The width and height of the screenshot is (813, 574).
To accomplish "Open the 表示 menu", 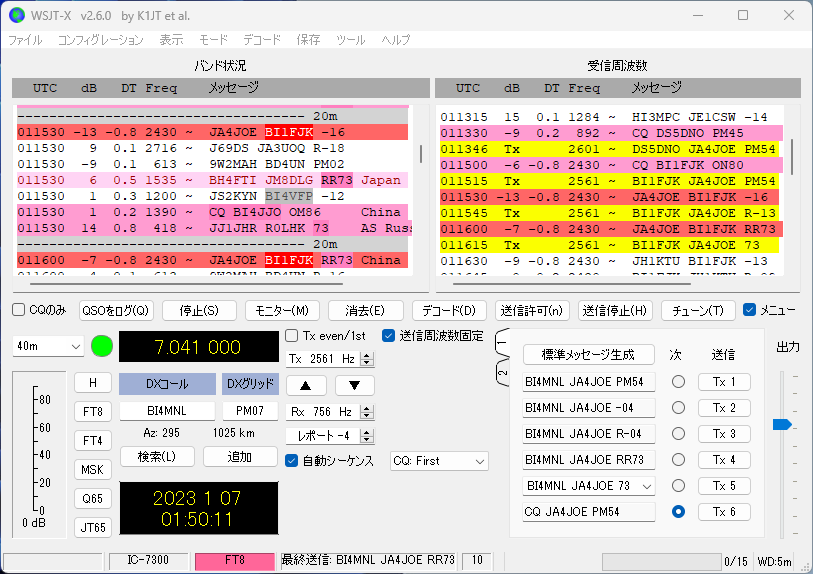I will click(171, 39).
